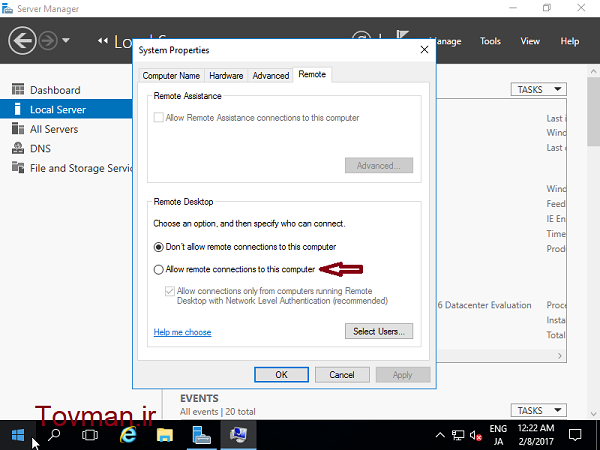Click the forward navigation arrow in Server Manager
Viewport: 600px width, 450px height.
48,41
